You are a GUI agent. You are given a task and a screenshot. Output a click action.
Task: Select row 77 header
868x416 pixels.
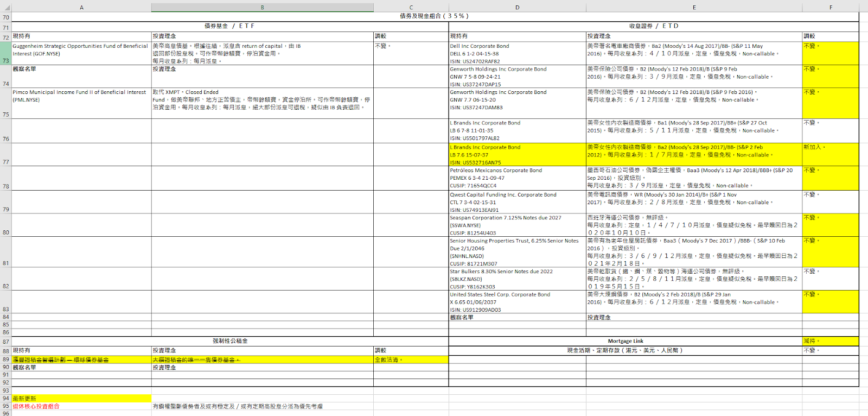[5, 154]
